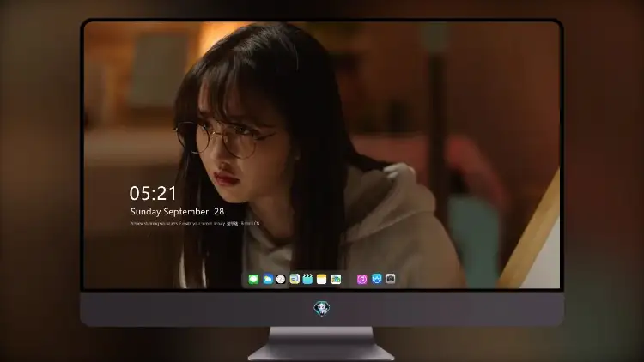Click the 05:21 clock widget

(153, 193)
